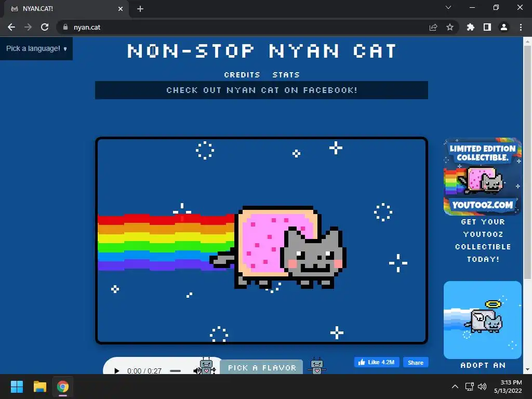532x399 pixels.
Task: Open a new browser tab
Action: pos(140,9)
